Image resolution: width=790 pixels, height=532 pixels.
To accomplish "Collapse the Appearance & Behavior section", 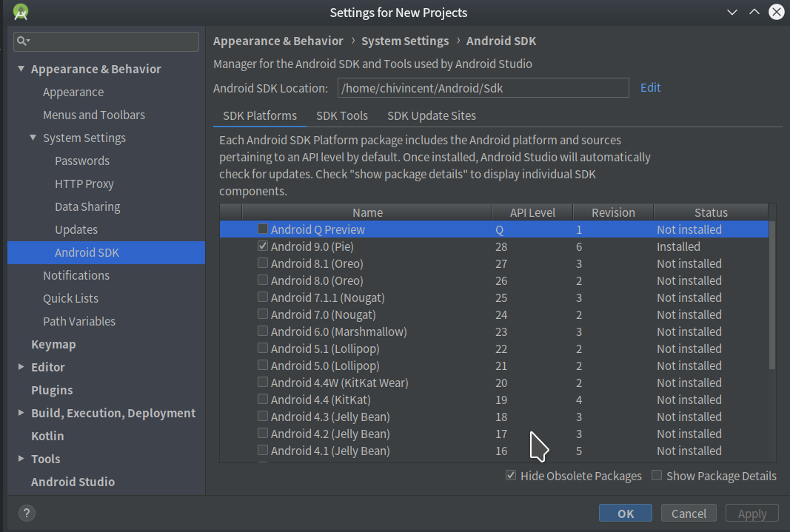I will point(21,68).
